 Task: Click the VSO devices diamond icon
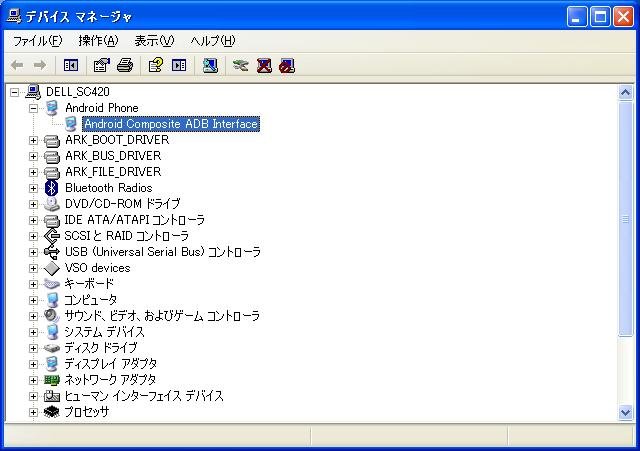[x=52, y=268]
